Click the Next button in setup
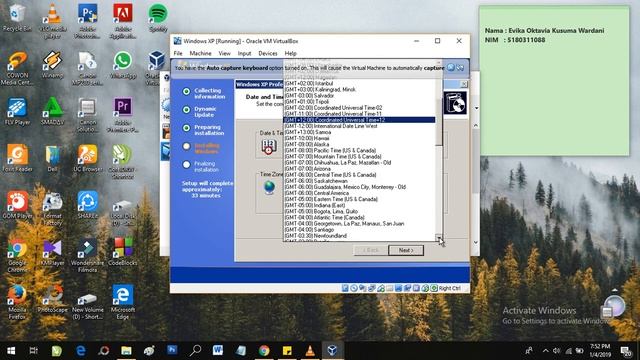640x360 pixels. pyautogui.click(x=406, y=250)
